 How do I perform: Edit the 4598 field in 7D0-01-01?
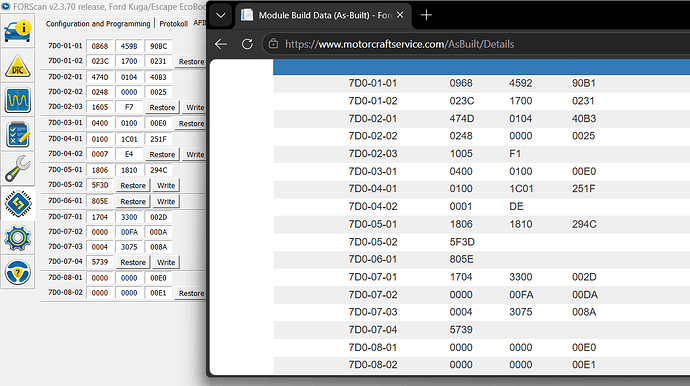[129, 46]
